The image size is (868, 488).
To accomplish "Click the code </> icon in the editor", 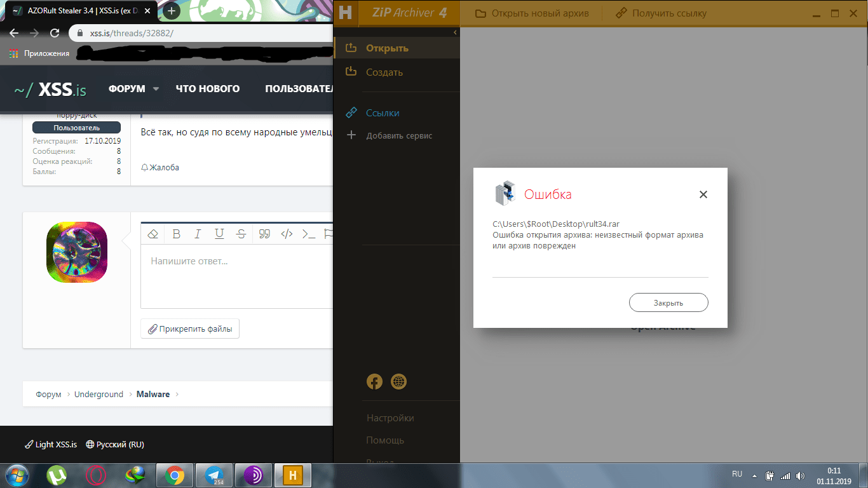I will click(x=287, y=234).
